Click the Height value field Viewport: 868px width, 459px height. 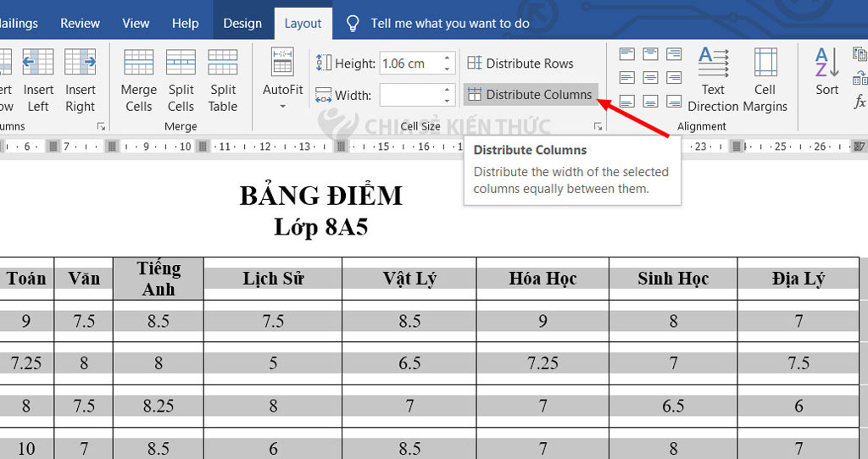click(x=410, y=63)
